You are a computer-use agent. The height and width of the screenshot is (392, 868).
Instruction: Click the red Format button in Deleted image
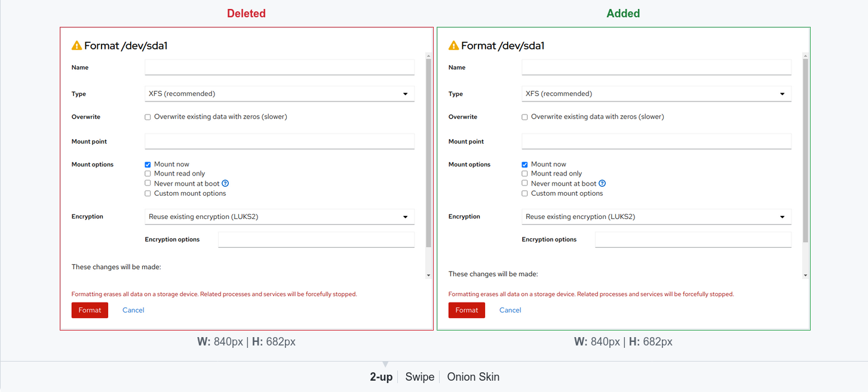(x=90, y=310)
